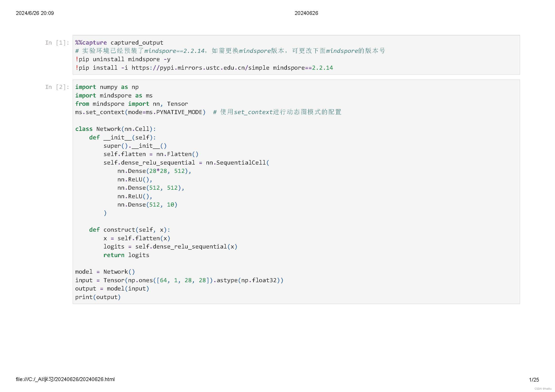Viewport: 555px width, 392px height.
Task: Click the date timestamp in the page header
Action: 35,13
